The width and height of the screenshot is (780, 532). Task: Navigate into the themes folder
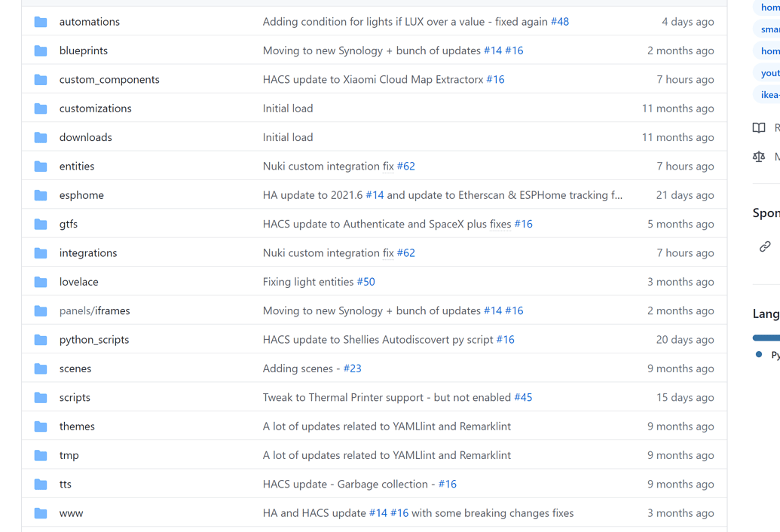77,426
